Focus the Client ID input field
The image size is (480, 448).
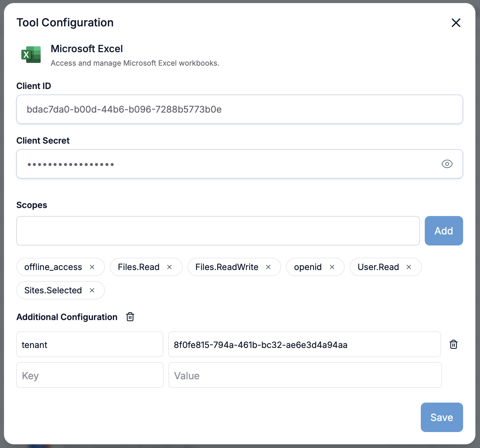tap(239, 110)
